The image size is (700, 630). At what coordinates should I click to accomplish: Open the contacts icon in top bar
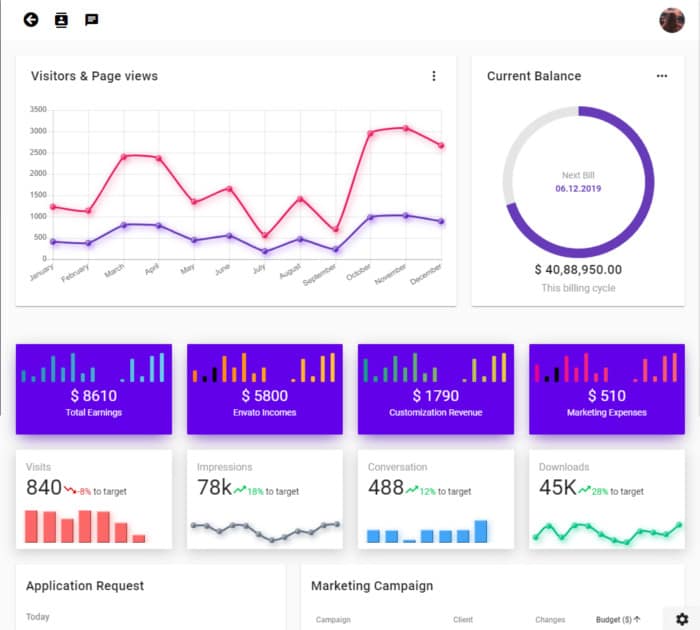pyautogui.click(x=61, y=19)
